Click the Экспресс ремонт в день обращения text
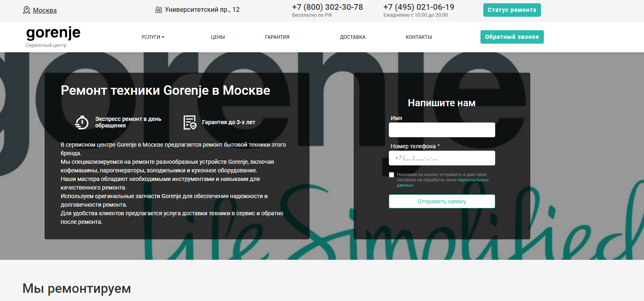 coord(128,122)
